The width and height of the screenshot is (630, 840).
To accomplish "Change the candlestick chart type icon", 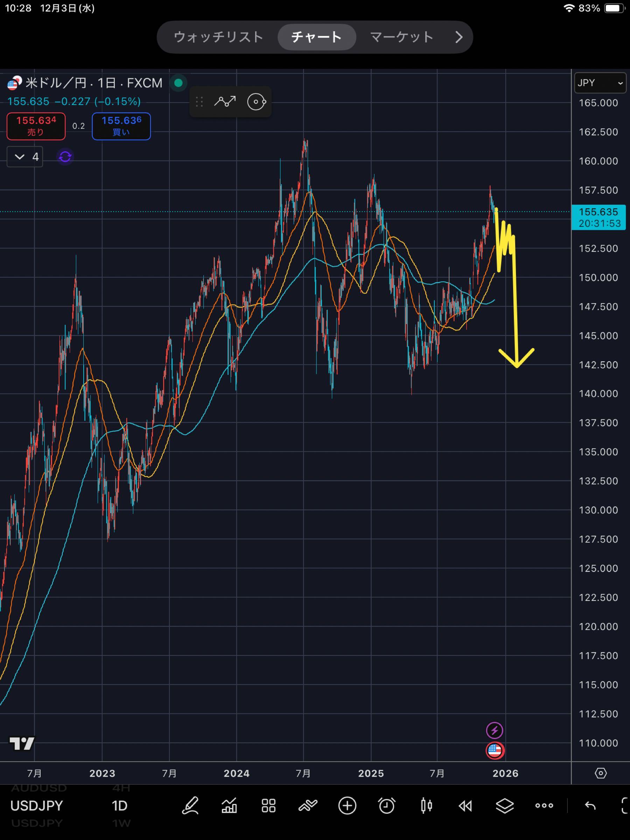I will coord(426,805).
